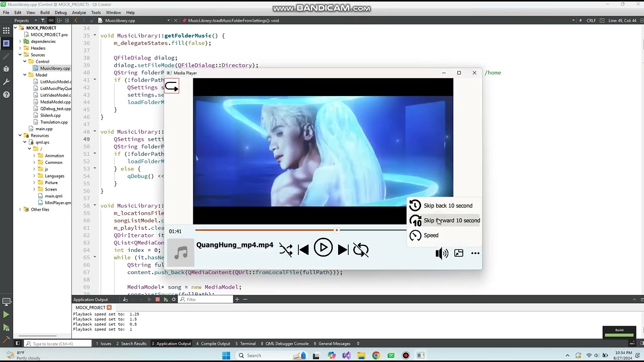Click the back arrow icon in Media Player
The image size is (644, 362).
[172, 86]
